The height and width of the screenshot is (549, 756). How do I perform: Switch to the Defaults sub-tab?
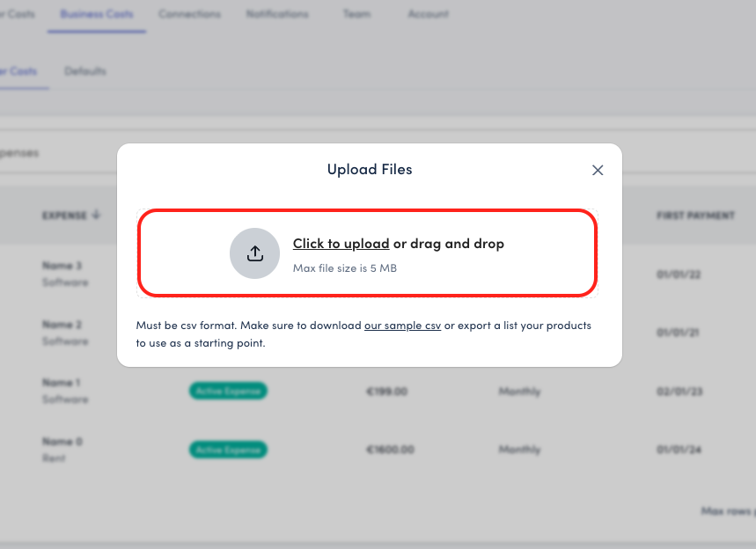tap(85, 70)
